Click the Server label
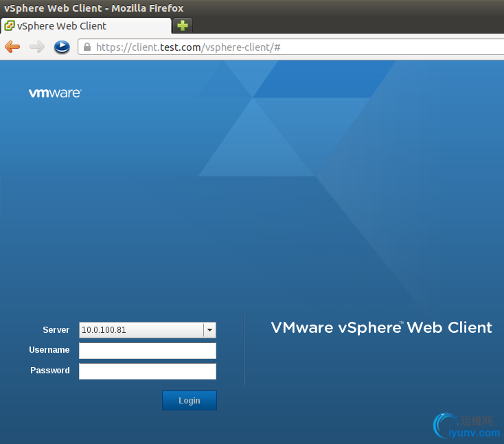Image resolution: width=504 pixels, height=444 pixels. tap(56, 330)
